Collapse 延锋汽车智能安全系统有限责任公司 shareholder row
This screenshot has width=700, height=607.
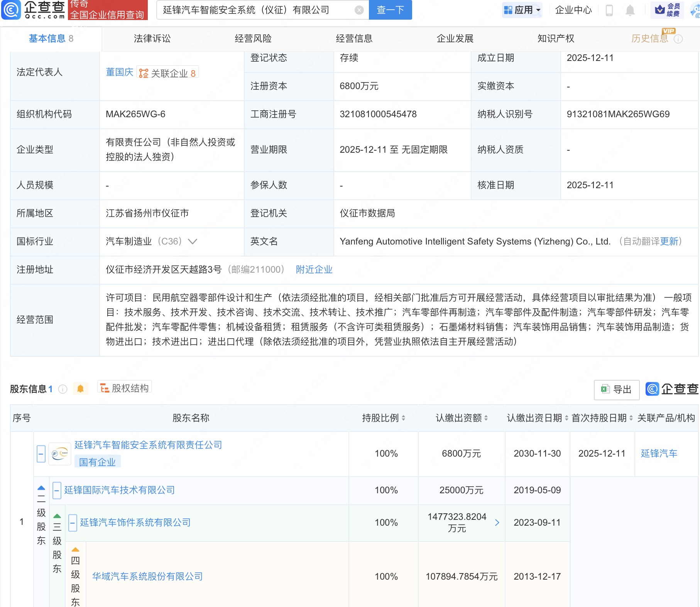(41, 454)
